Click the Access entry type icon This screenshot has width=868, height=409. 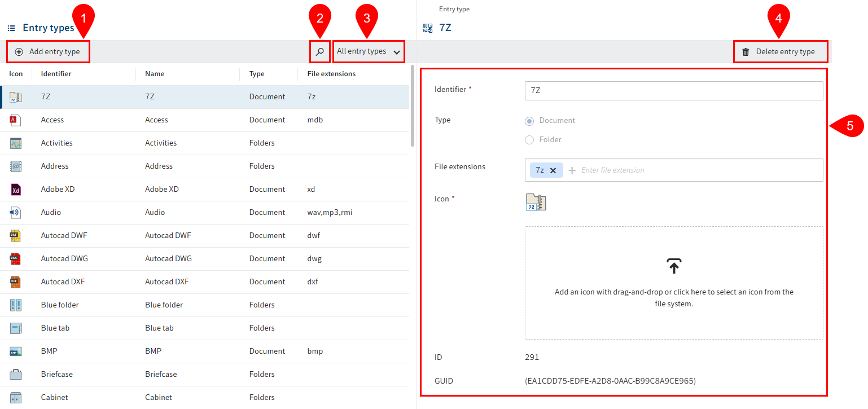click(15, 120)
